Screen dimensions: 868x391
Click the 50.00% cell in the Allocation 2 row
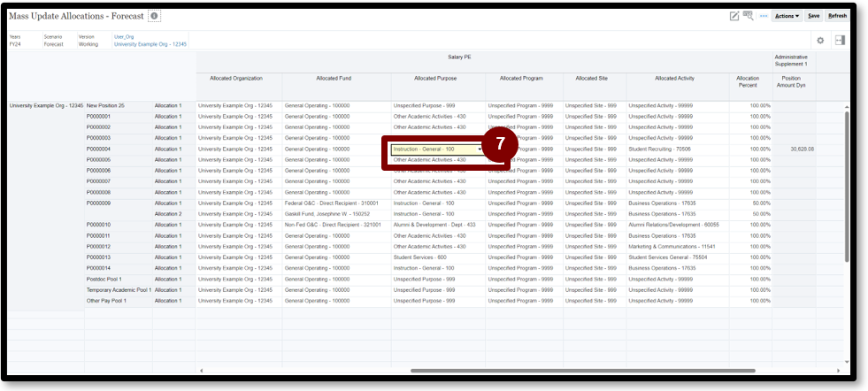coord(750,214)
